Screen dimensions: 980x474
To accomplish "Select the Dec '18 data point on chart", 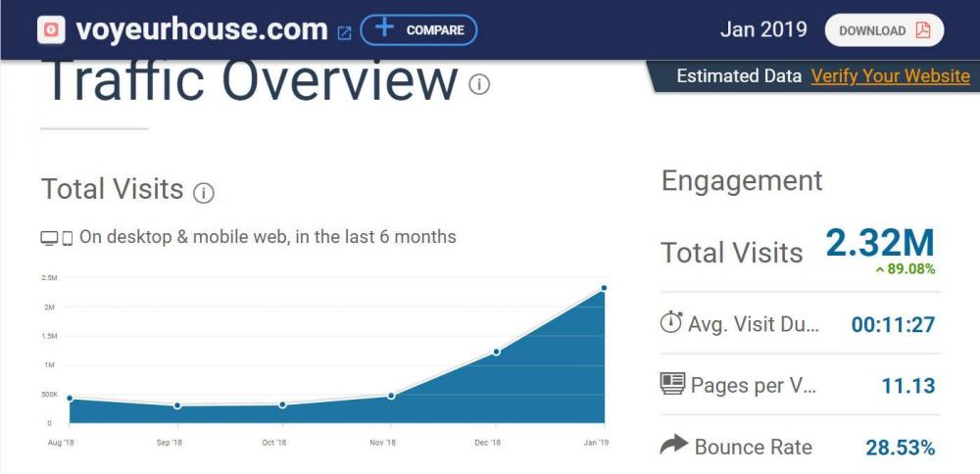I will (497, 352).
